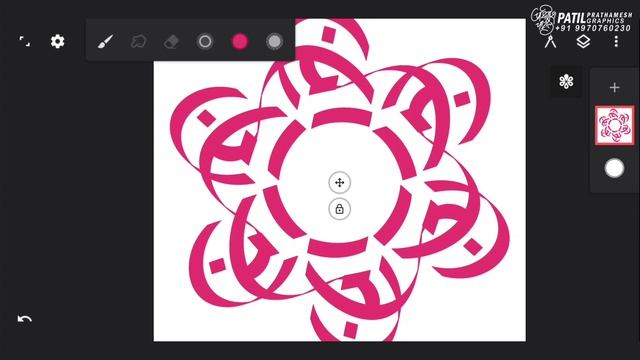Select the brush tool
Image resolution: width=640 pixels, height=360 pixels.
tap(105, 41)
